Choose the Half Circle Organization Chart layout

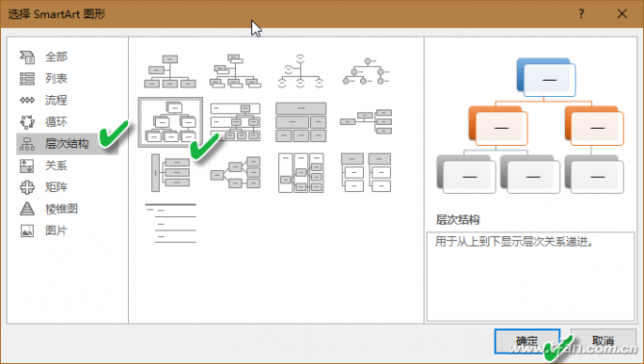pos(301,71)
